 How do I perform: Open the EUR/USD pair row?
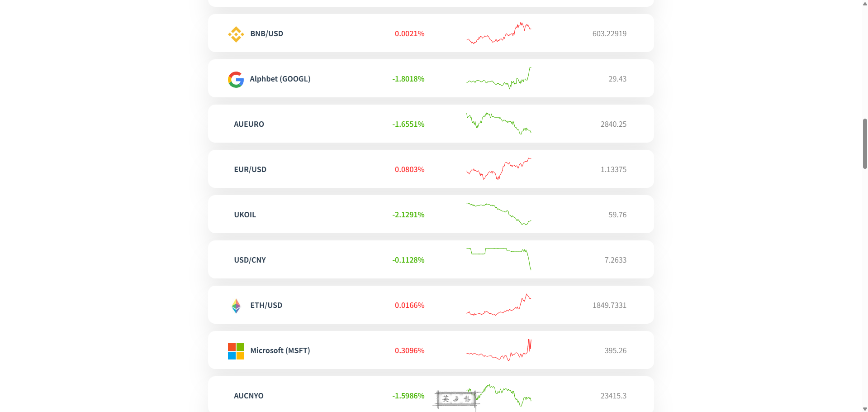pos(431,169)
